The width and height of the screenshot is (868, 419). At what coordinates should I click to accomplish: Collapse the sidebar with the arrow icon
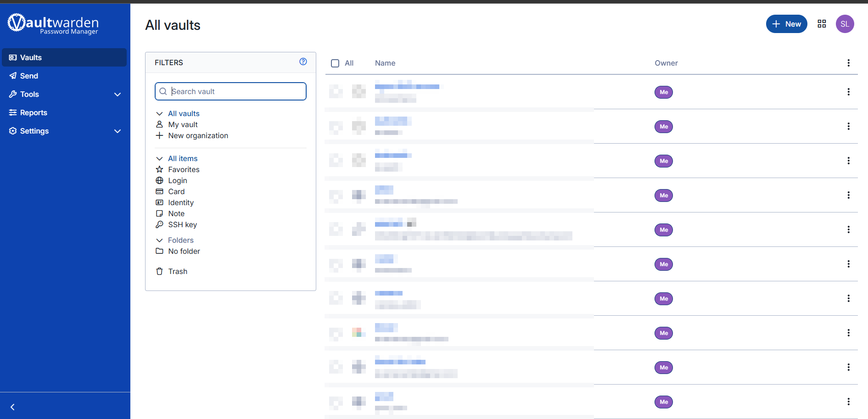coord(12,407)
